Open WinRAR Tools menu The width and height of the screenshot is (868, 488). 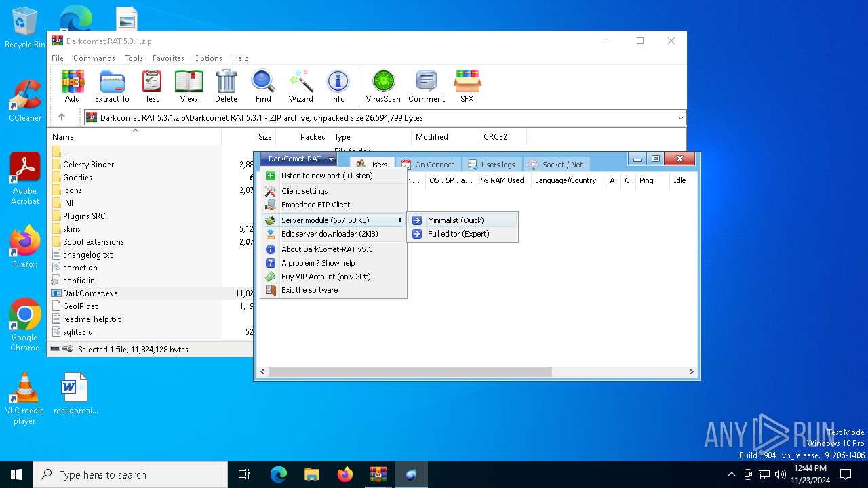pyautogui.click(x=134, y=58)
